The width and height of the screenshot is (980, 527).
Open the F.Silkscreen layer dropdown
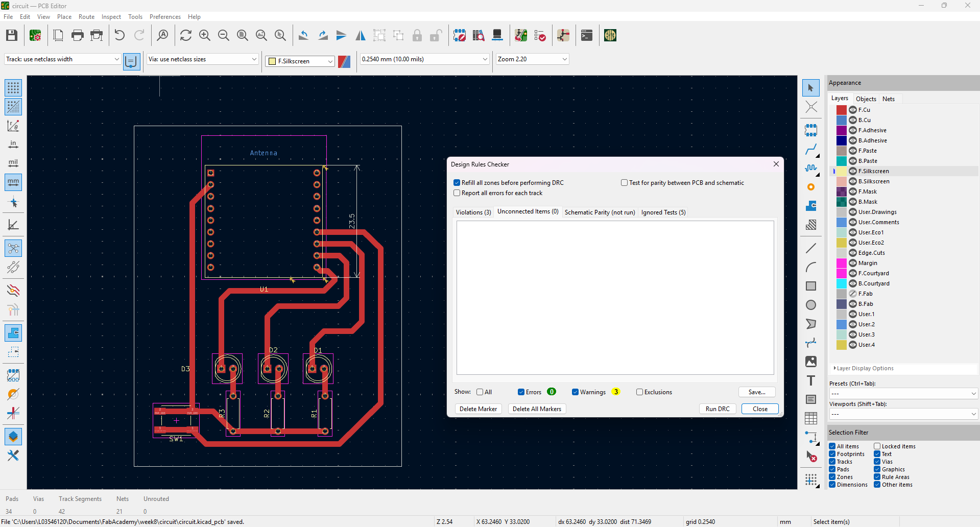coord(300,61)
